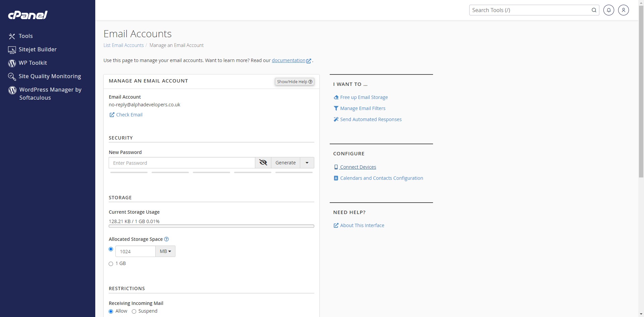
Task: Open the notifications bell icon
Action: click(608, 10)
